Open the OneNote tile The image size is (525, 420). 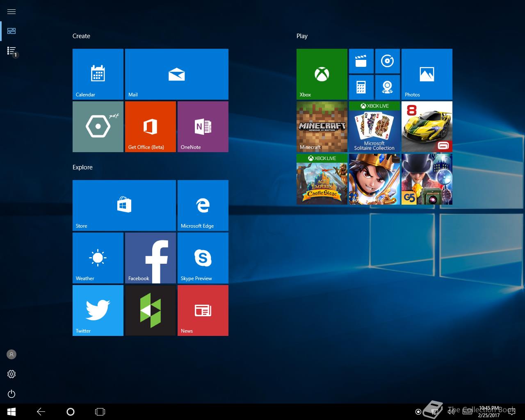(x=203, y=126)
